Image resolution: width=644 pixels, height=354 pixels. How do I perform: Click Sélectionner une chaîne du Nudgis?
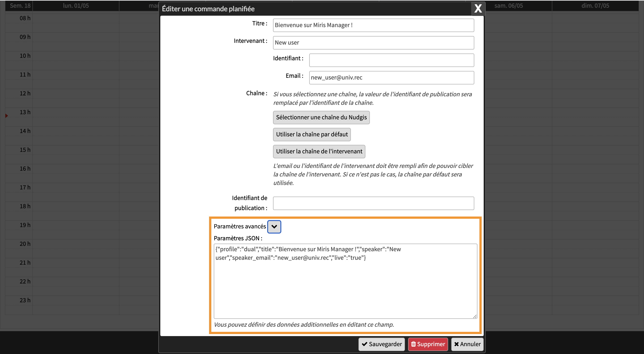click(321, 117)
